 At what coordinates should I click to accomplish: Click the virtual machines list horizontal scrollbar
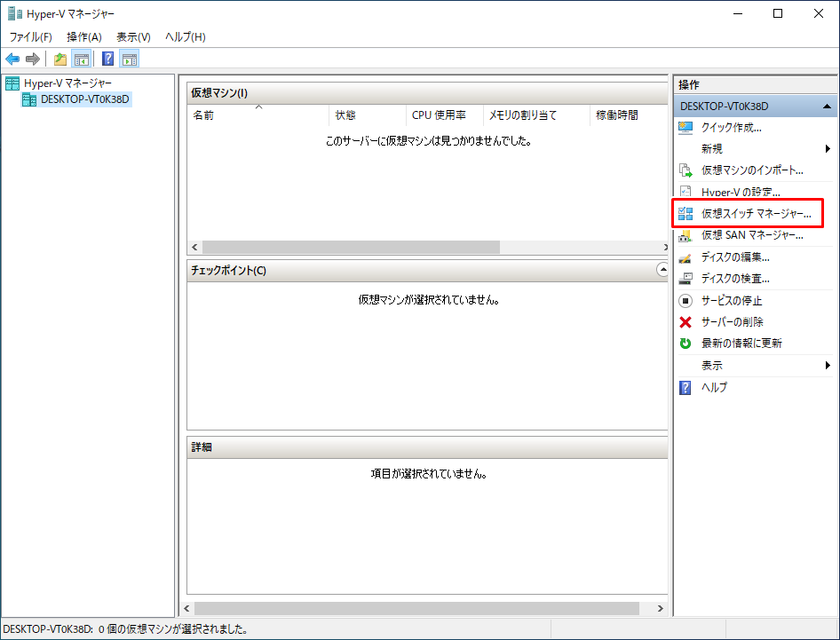(351, 247)
